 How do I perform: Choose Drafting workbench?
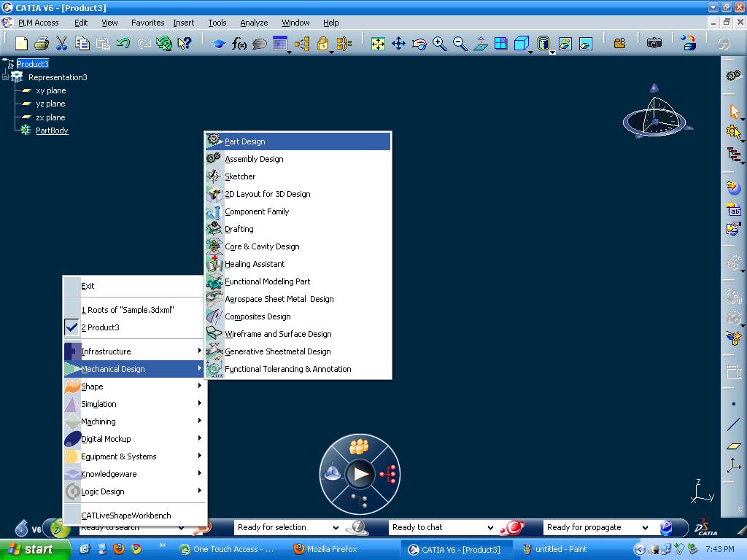[298, 229]
